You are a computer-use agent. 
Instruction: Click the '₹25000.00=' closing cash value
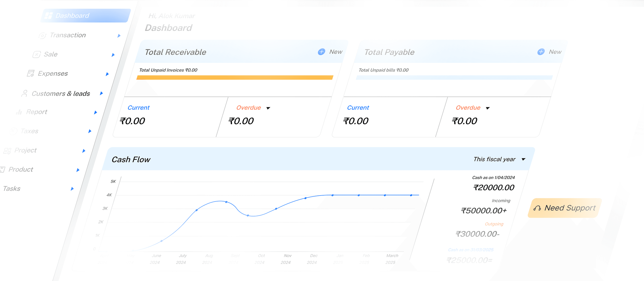click(470, 261)
